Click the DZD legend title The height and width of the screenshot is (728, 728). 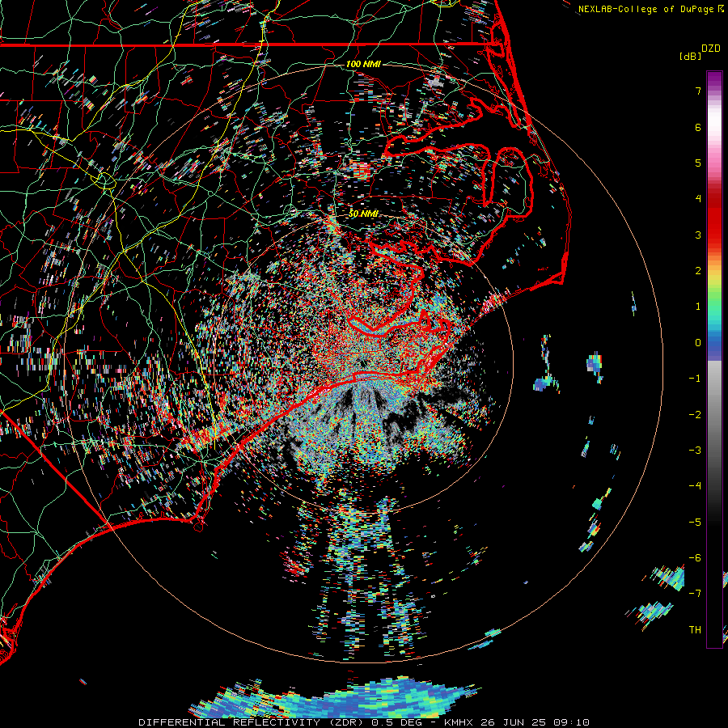pyautogui.click(x=711, y=49)
